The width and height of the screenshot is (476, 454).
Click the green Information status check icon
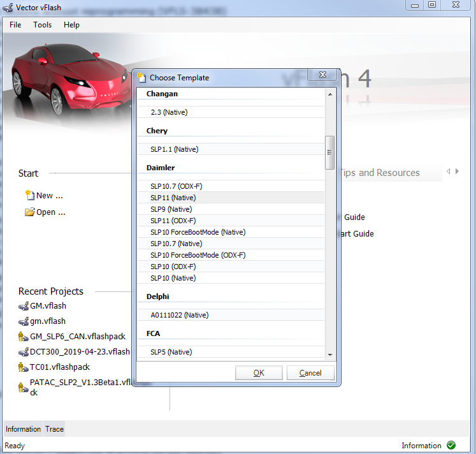coord(451,446)
